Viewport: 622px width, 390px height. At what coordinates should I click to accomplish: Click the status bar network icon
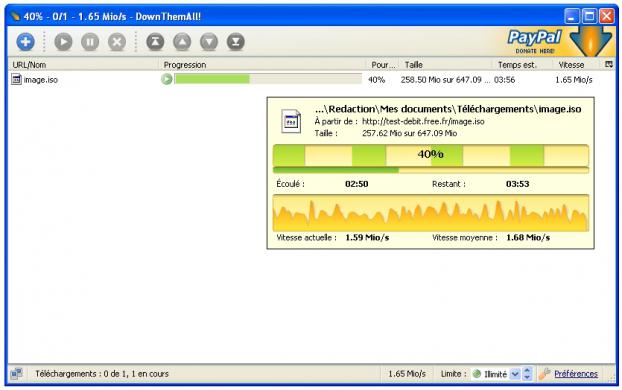[x=17, y=373]
